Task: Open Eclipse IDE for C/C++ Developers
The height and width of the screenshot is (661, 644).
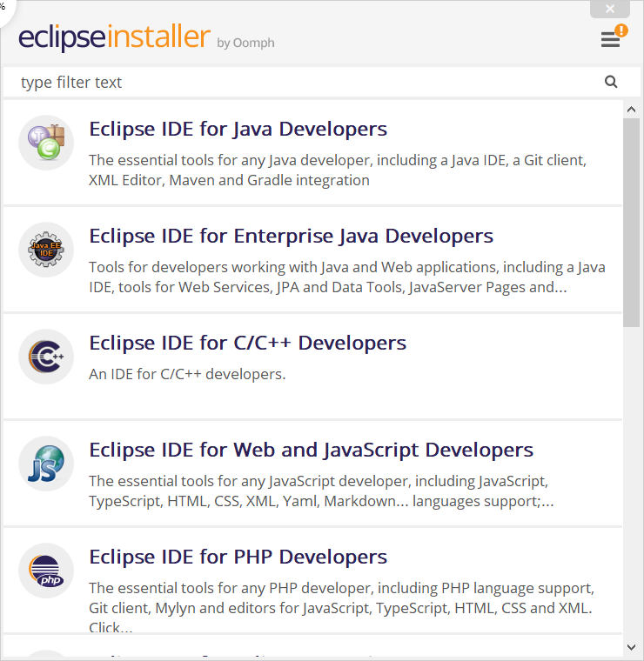Action: tap(247, 344)
